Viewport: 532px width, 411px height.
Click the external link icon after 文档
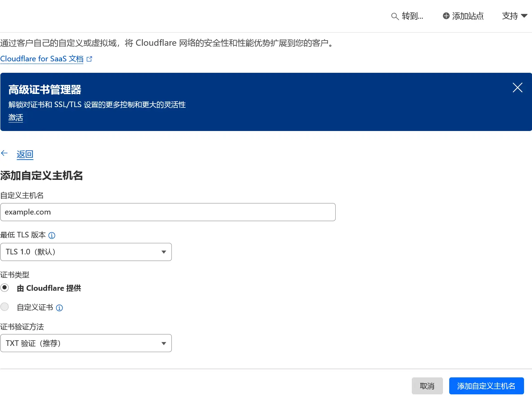(89, 59)
